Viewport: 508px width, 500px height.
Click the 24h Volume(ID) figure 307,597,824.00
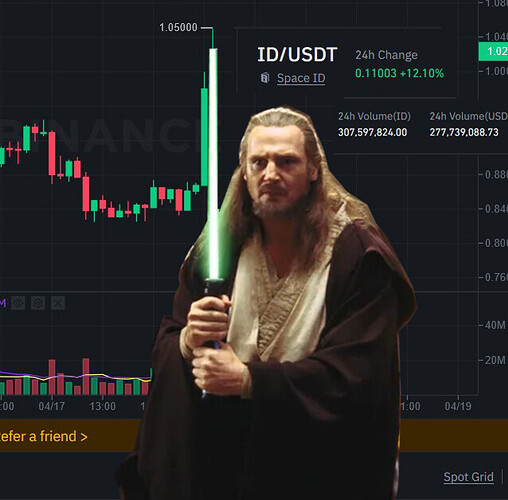pos(372,132)
